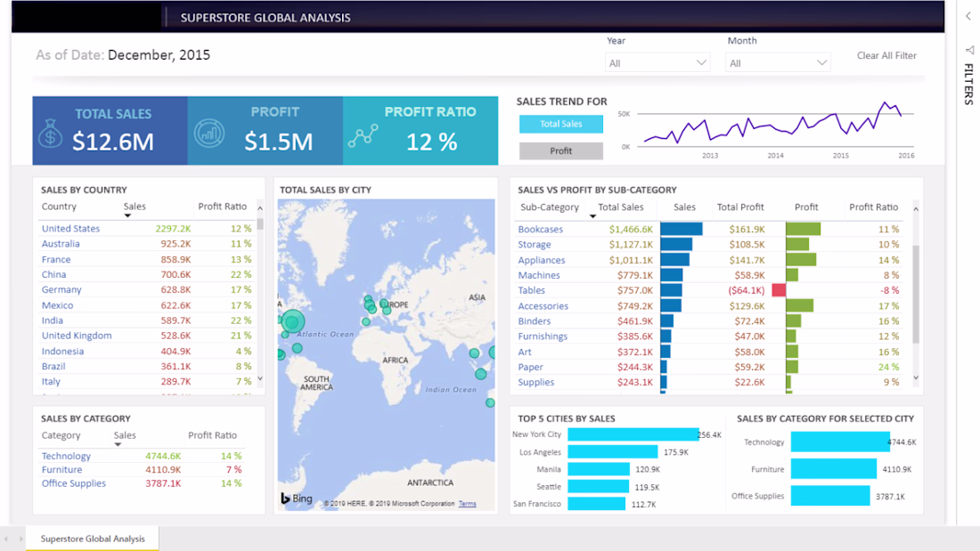Click the bar chart coin icon in Profit card
This screenshot has width=980, height=551.
click(x=208, y=133)
